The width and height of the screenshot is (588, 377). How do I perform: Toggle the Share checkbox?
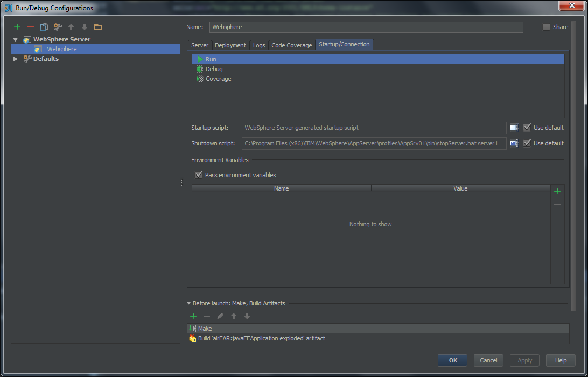(x=547, y=27)
